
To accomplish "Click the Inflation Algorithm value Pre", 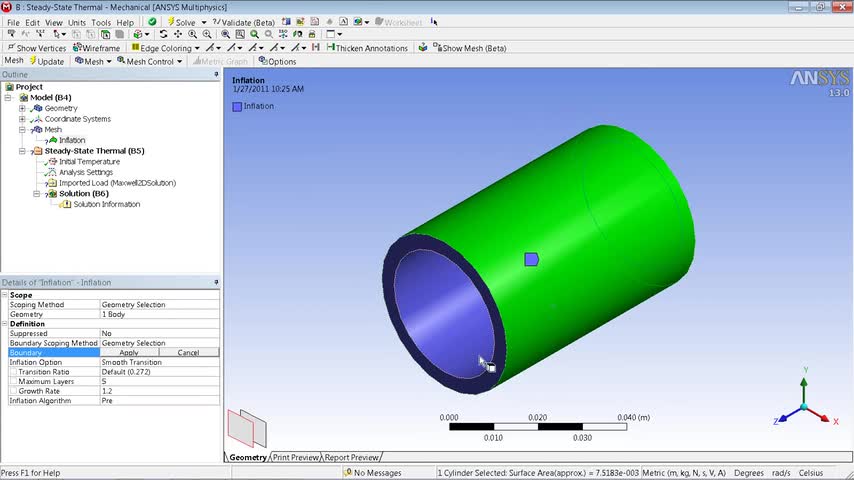I will pos(160,400).
